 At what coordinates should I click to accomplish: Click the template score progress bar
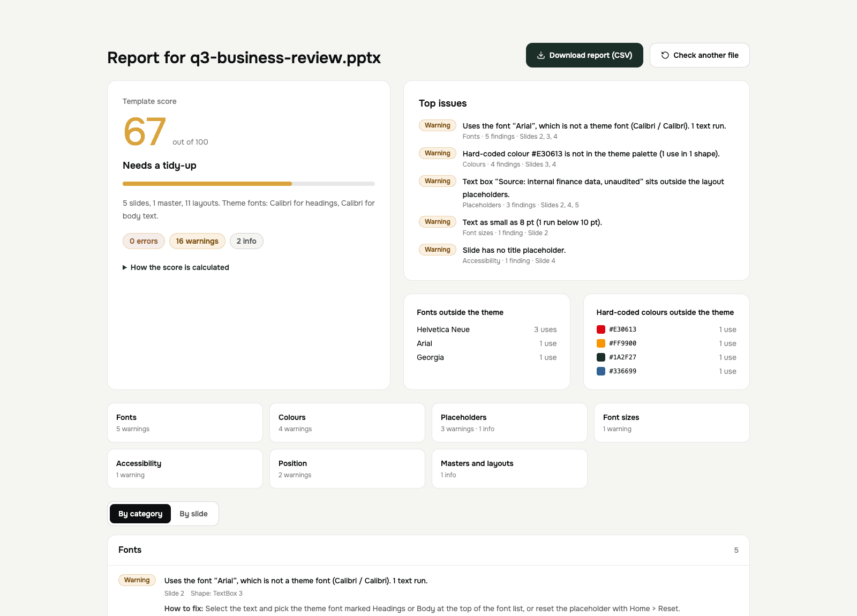[x=249, y=184]
